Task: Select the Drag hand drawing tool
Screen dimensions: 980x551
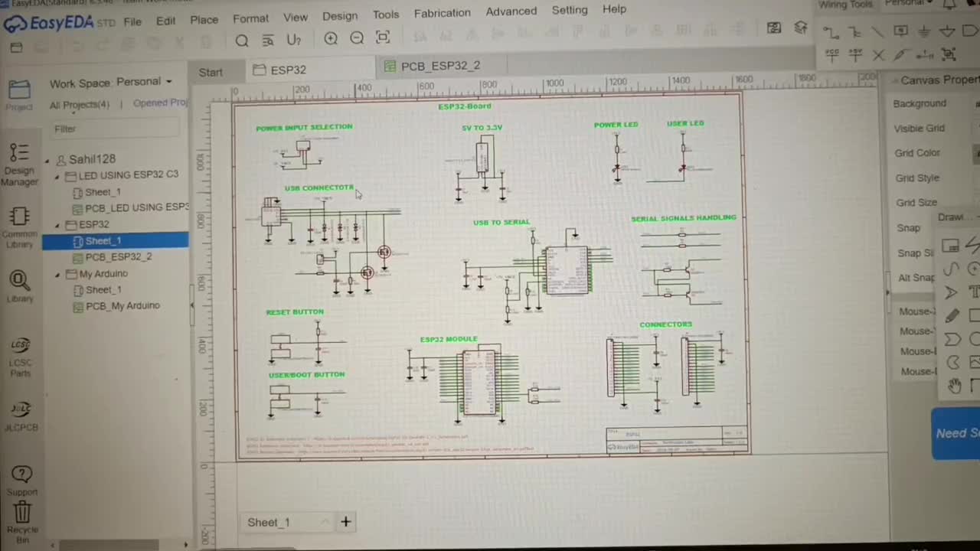Action: [954, 386]
